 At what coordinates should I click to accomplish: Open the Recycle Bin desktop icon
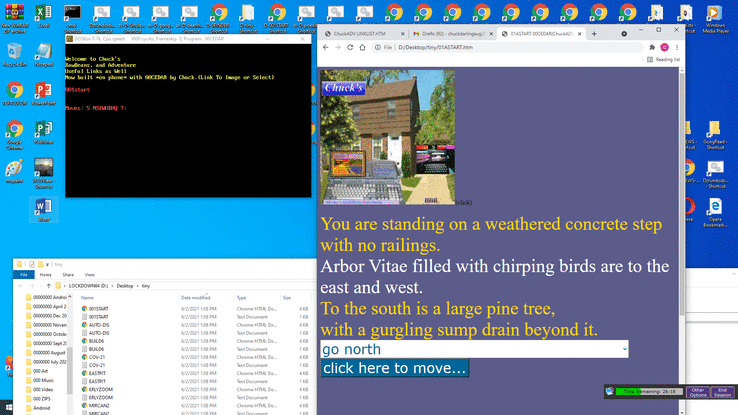pyautogui.click(x=15, y=54)
